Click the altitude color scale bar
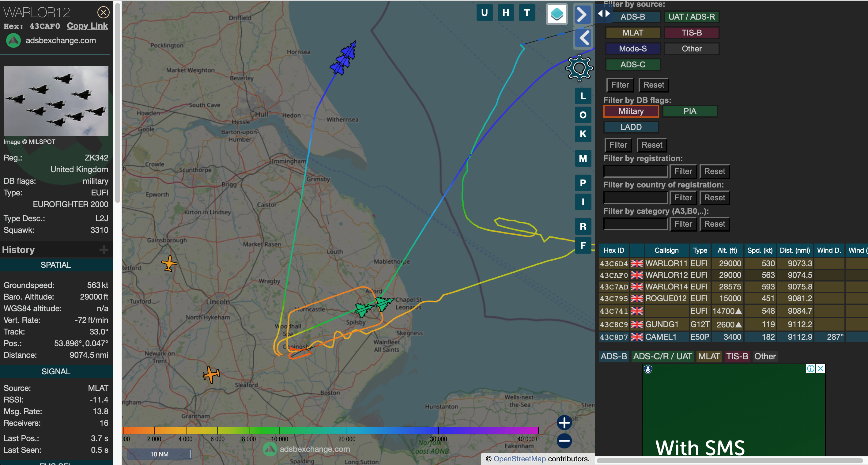 point(330,430)
